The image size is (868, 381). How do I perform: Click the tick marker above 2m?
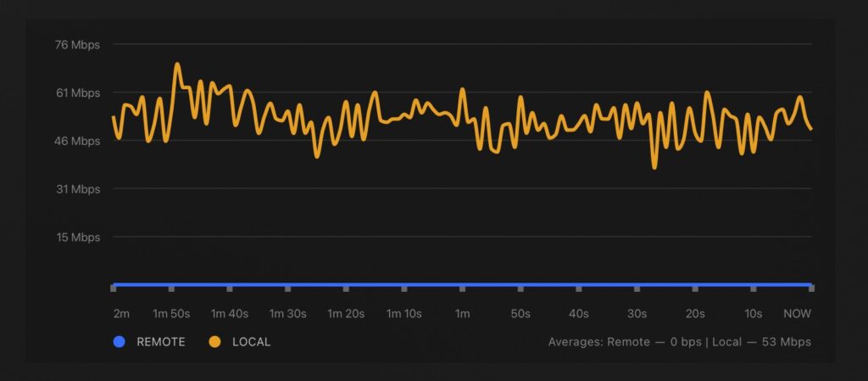tap(114, 289)
